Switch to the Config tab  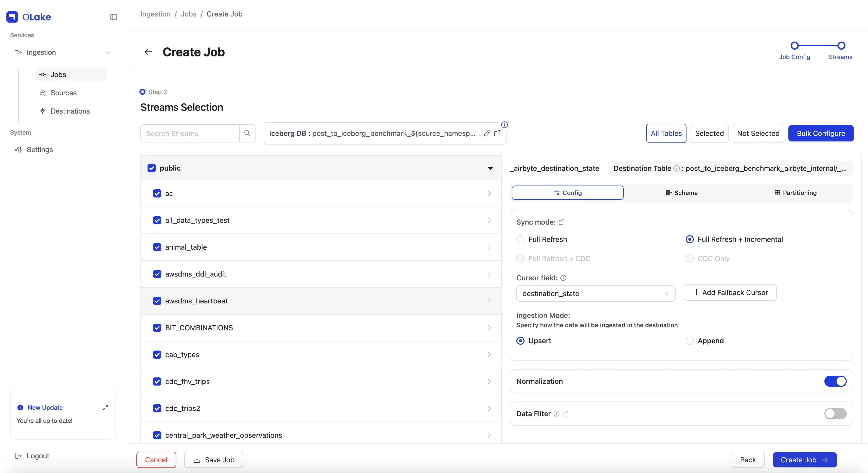(568, 193)
